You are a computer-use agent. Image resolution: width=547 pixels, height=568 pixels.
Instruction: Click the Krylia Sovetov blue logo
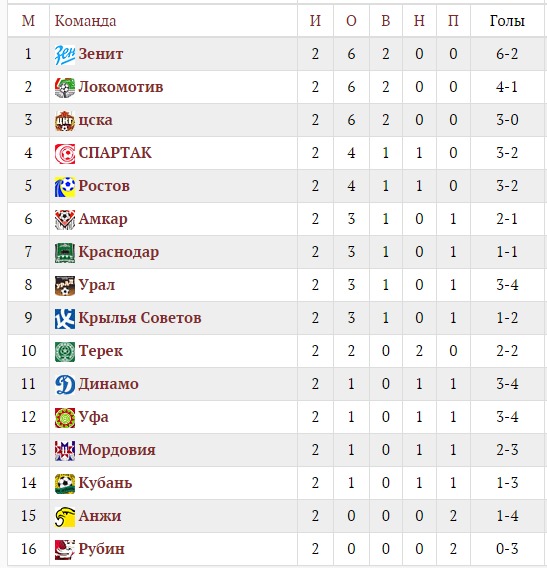65,318
